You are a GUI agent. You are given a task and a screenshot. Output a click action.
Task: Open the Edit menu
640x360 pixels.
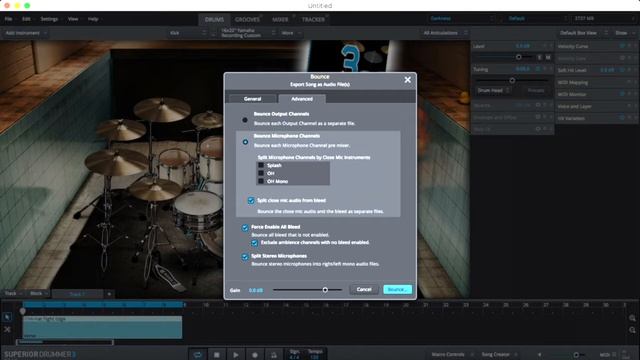point(26,19)
